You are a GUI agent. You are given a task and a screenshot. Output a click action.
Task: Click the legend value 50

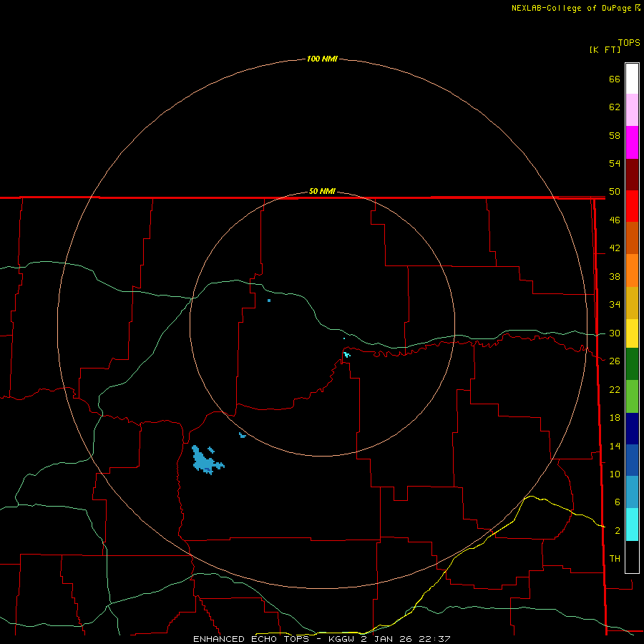(x=615, y=192)
